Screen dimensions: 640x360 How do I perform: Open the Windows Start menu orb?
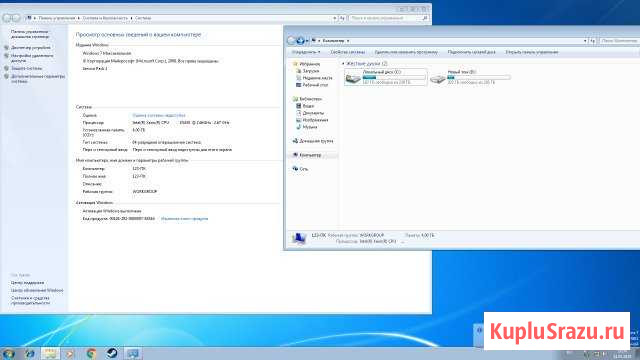8,353
